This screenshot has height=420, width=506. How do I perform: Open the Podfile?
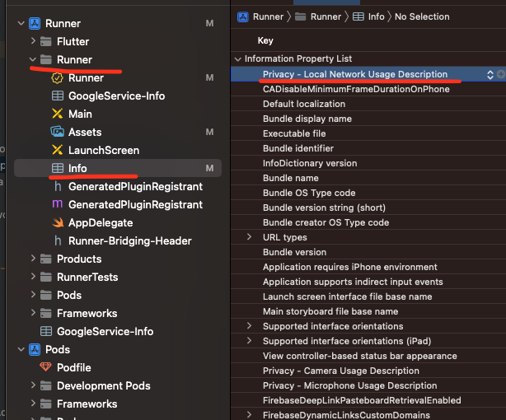(74, 368)
